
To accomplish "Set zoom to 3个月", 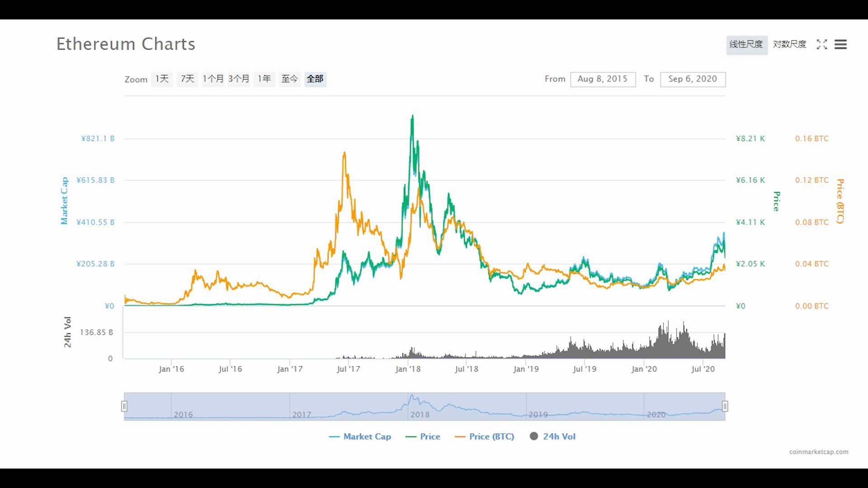I will (239, 79).
